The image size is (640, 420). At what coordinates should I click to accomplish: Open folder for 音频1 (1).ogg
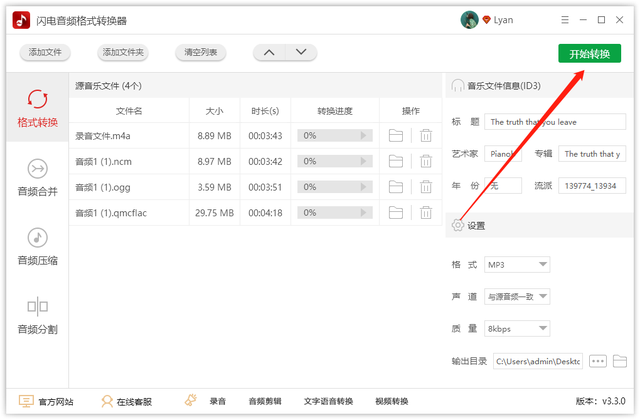click(x=396, y=187)
